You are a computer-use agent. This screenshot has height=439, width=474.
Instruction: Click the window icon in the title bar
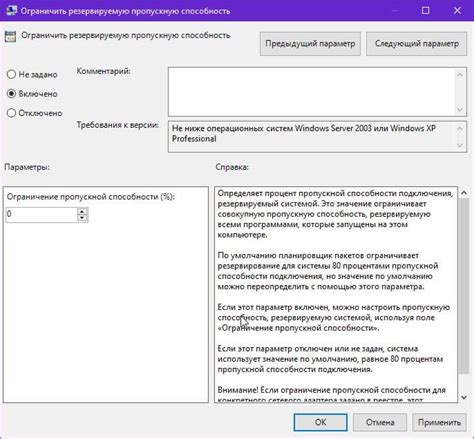point(12,10)
